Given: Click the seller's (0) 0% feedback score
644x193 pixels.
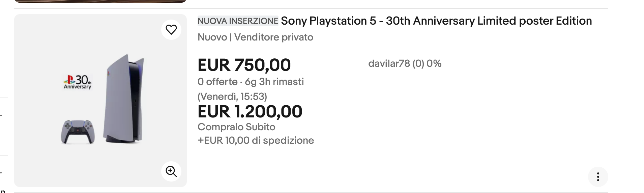Looking at the screenshot, I should click(x=427, y=63).
